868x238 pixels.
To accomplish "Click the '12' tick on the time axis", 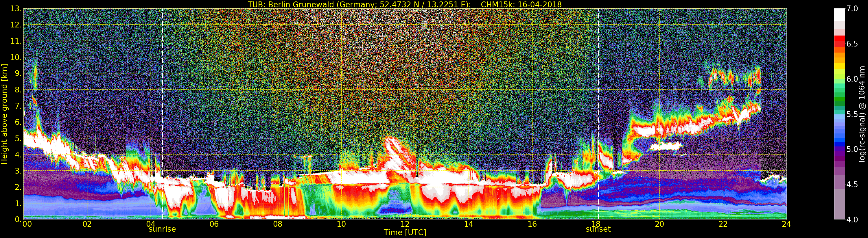I will tap(405, 224).
